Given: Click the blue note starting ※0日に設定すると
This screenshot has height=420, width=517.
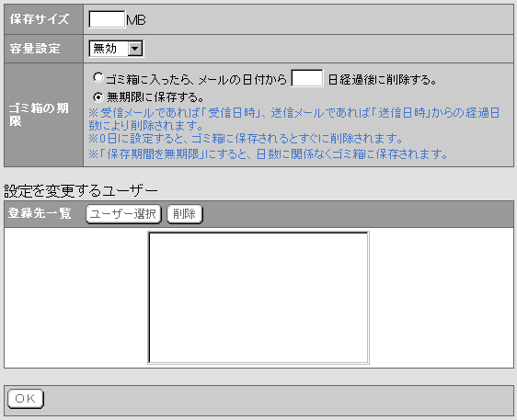Looking at the screenshot, I should click(246, 139).
